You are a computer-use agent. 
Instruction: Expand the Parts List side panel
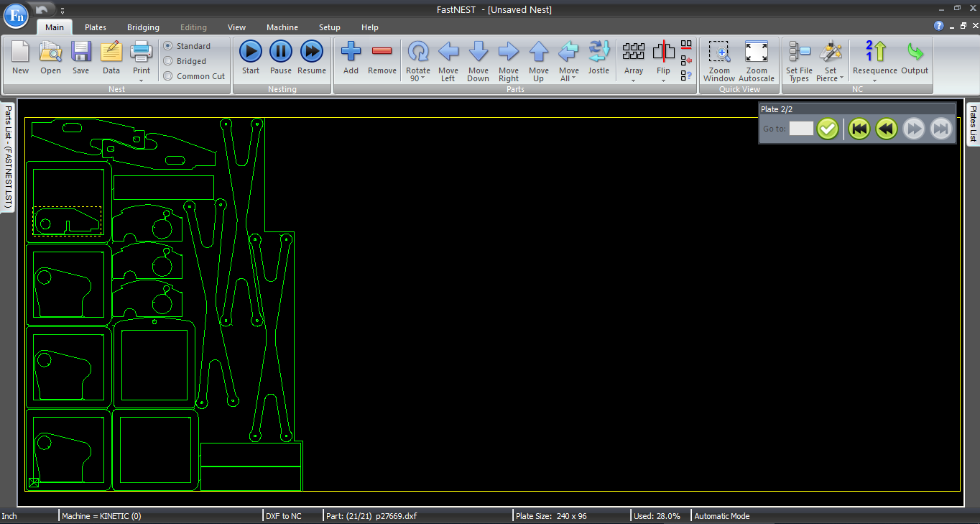tap(7, 157)
